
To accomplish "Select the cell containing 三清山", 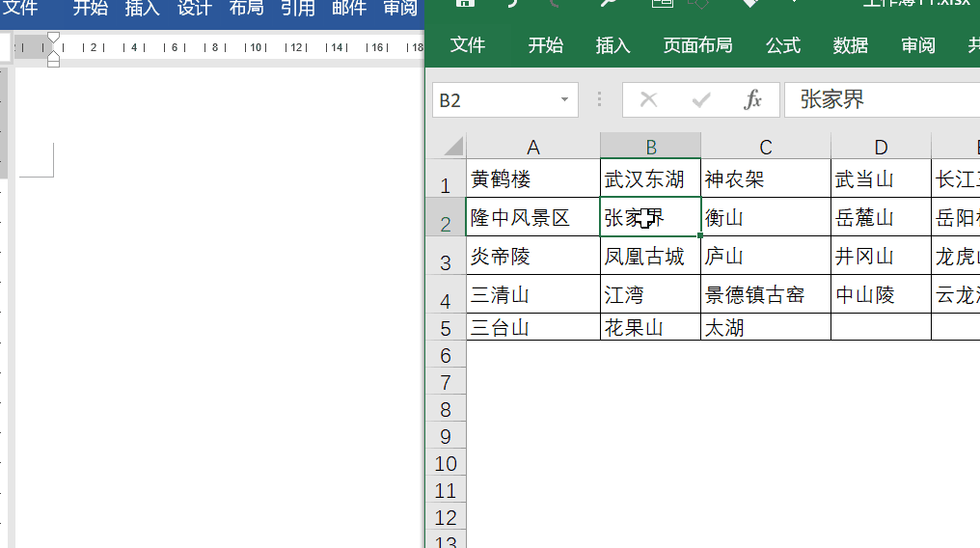I will click(x=533, y=294).
